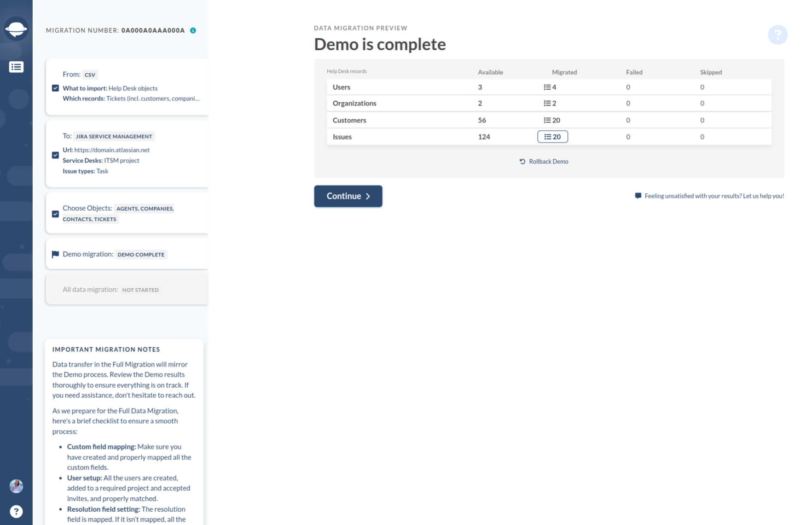Screen dimensions: 812x525
Task: Click the https://domain.atlassian.net URL text
Action: (112, 150)
